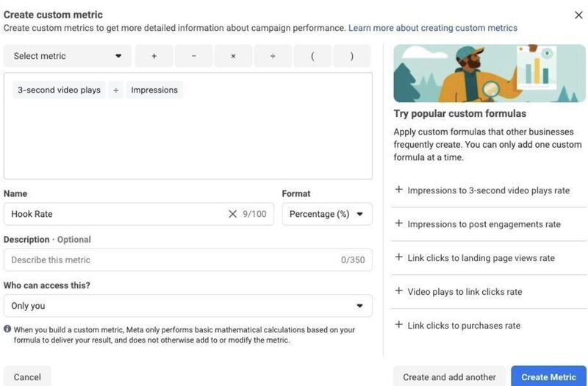Open the Select metric dropdown
Image resolution: width=588 pixels, height=386 pixels.
pyautogui.click(x=68, y=56)
